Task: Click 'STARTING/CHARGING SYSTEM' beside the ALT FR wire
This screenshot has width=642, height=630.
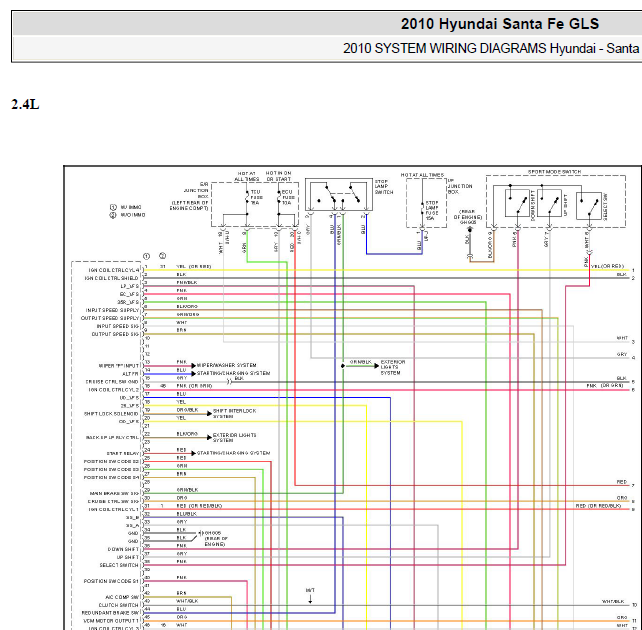Action: tap(233, 373)
